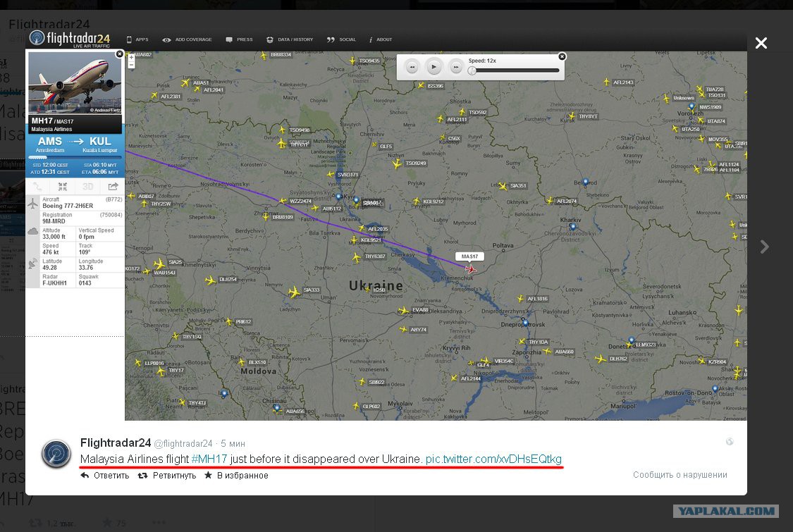This screenshot has width=793, height=532.
Task: Click the Flightradar24 logo
Action: pos(70,39)
